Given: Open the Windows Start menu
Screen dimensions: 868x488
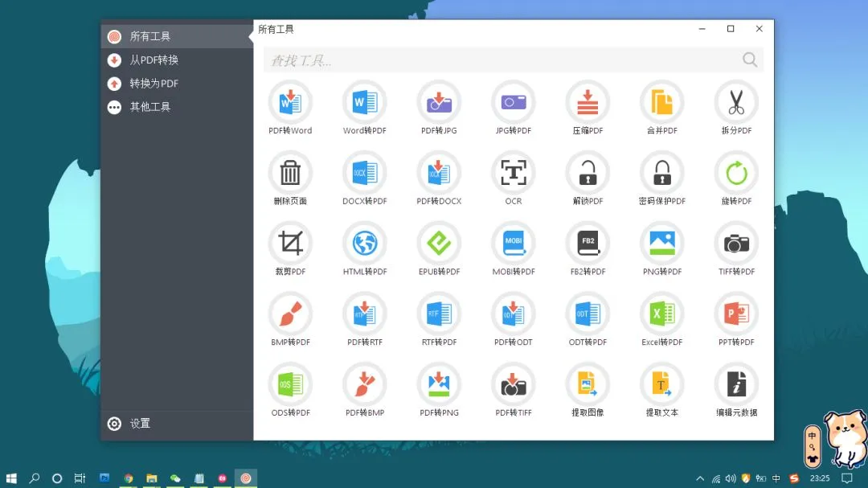Looking at the screenshot, I should [11, 478].
